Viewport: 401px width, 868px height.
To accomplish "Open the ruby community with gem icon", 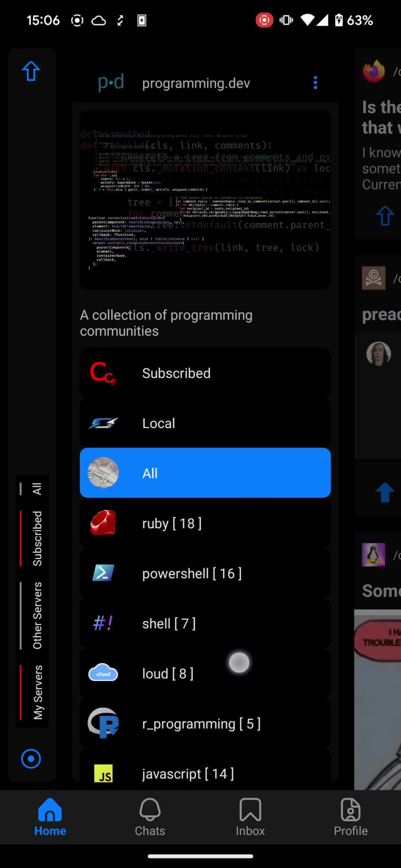I will pos(205,523).
